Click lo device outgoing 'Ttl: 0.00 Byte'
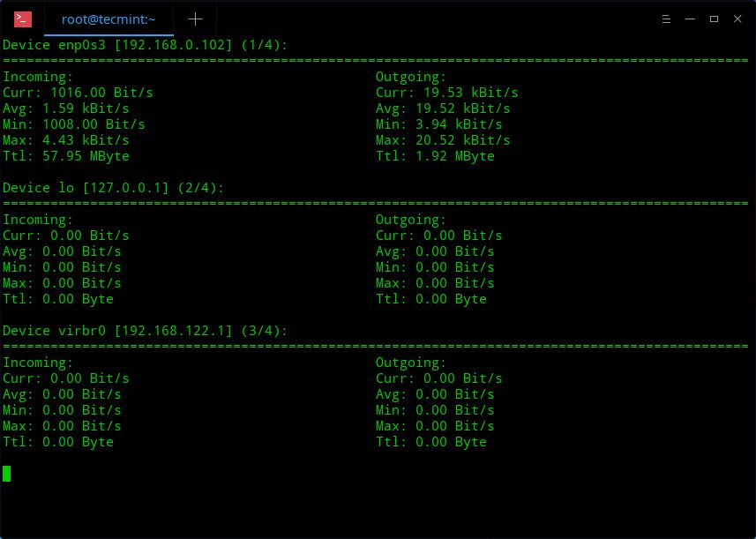 pos(431,299)
